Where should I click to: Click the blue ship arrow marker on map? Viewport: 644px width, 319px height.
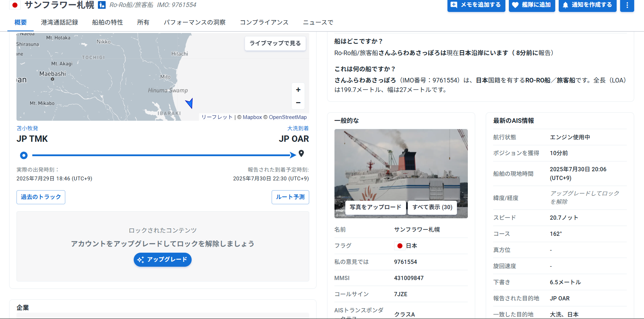click(x=190, y=103)
